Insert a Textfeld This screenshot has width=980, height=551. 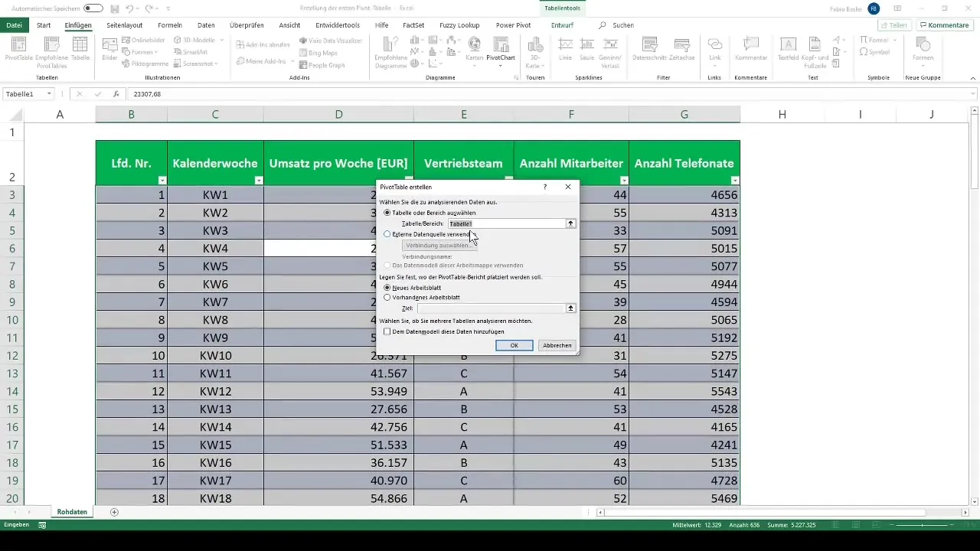coord(788,49)
